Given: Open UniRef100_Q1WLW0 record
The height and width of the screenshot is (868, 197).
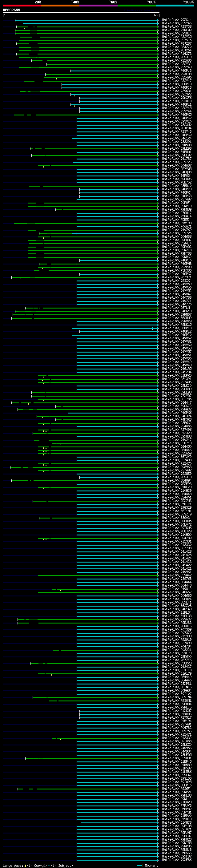Looking at the screenshot, I should point(176,30).
